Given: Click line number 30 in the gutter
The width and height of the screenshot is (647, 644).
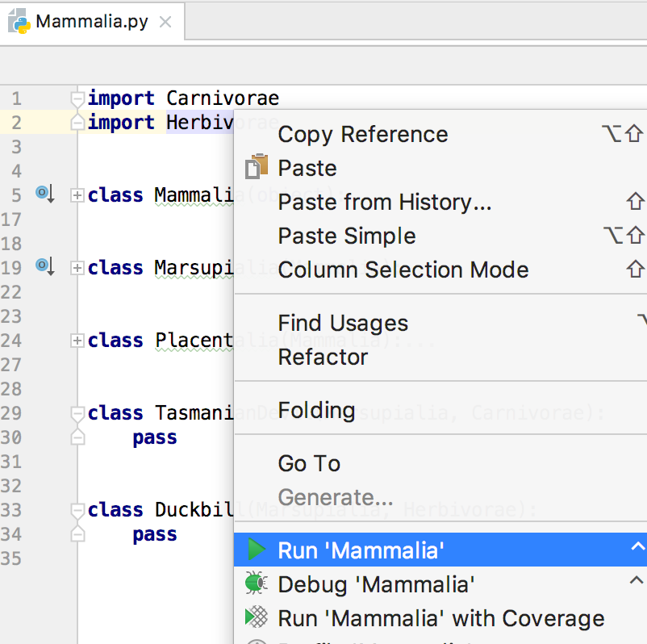Looking at the screenshot, I should (x=11, y=437).
